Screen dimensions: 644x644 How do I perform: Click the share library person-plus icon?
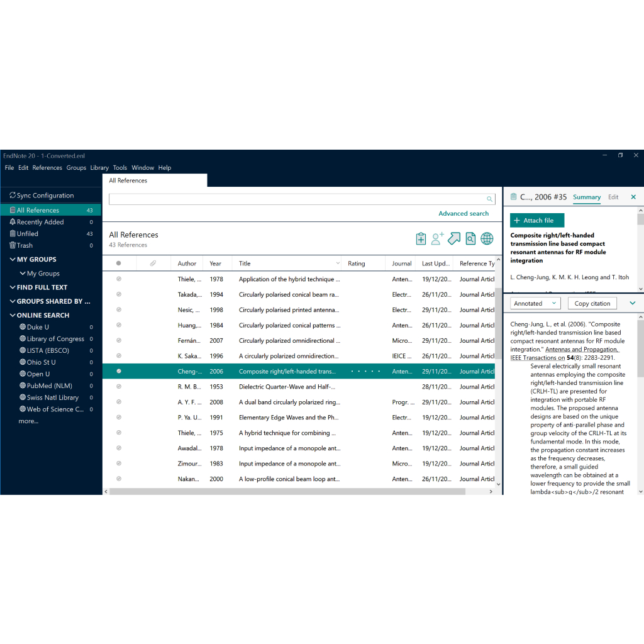(438, 239)
